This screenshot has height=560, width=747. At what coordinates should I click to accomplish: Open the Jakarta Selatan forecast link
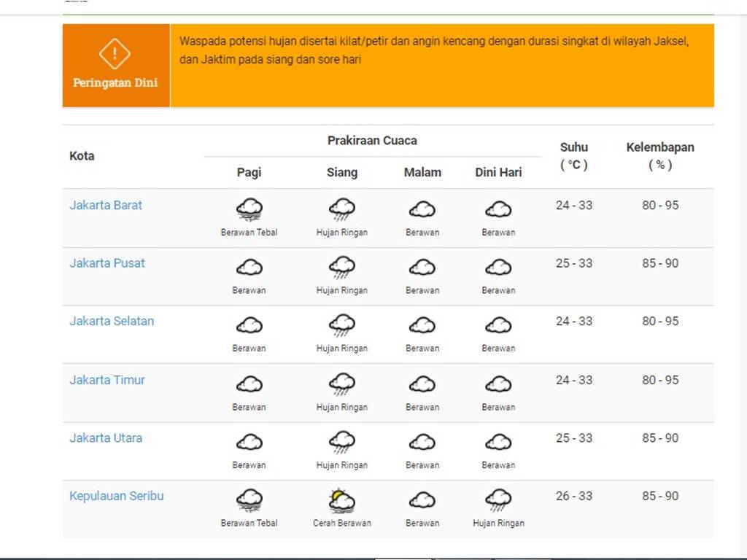click(112, 321)
